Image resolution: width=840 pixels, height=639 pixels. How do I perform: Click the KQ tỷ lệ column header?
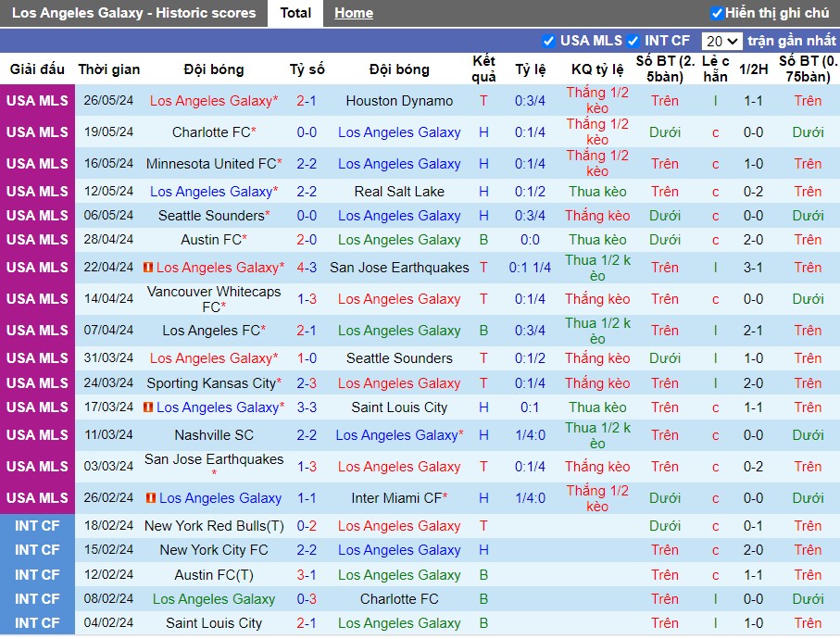click(597, 69)
